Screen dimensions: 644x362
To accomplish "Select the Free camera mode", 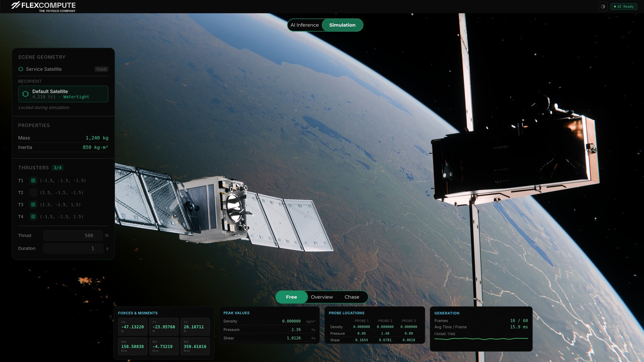I will coord(291,297).
